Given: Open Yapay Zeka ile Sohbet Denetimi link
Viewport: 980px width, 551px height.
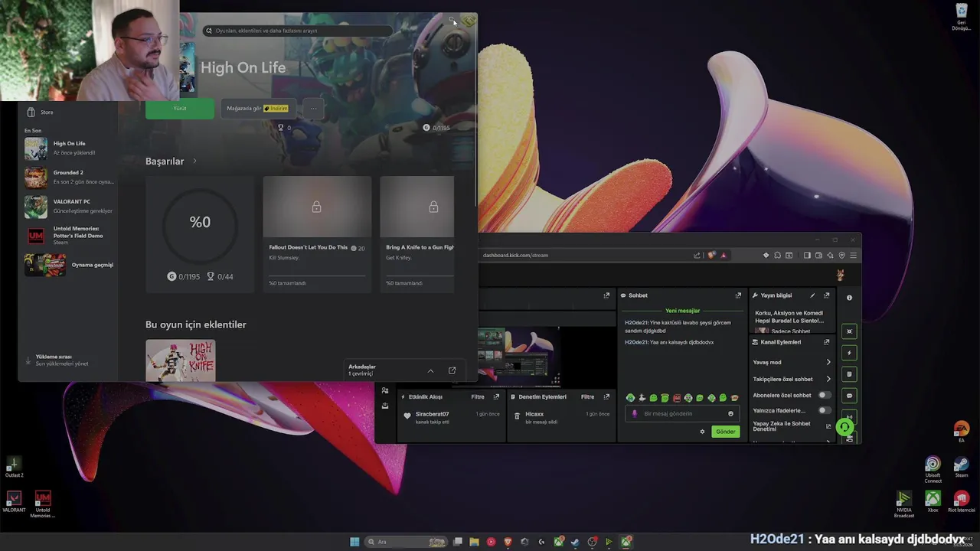Looking at the screenshot, I should [792, 426].
